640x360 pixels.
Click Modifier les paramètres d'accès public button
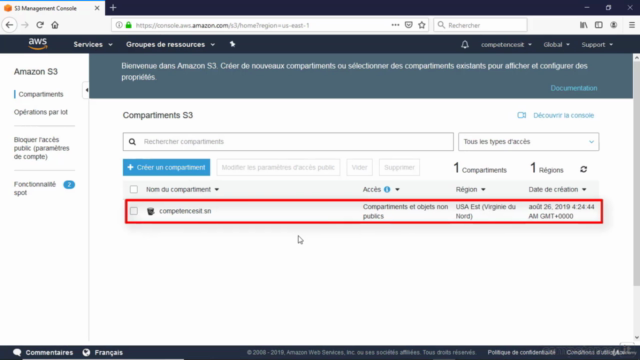tap(278, 167)
